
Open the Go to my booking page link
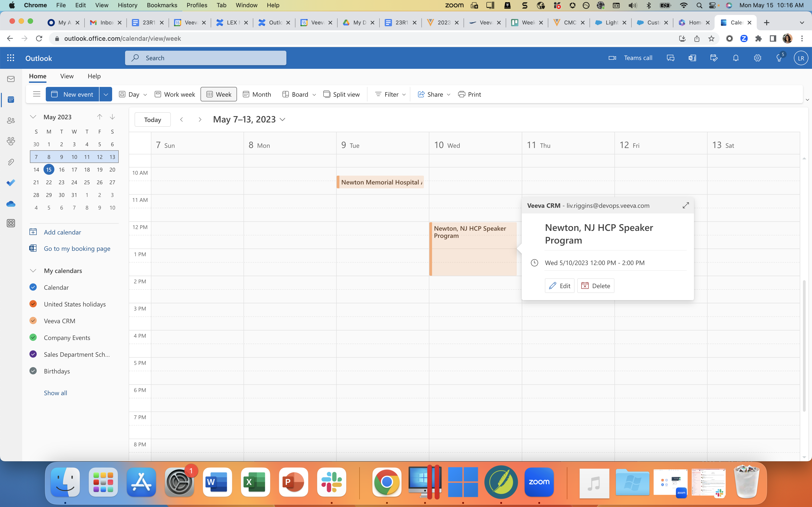(77, 249)
